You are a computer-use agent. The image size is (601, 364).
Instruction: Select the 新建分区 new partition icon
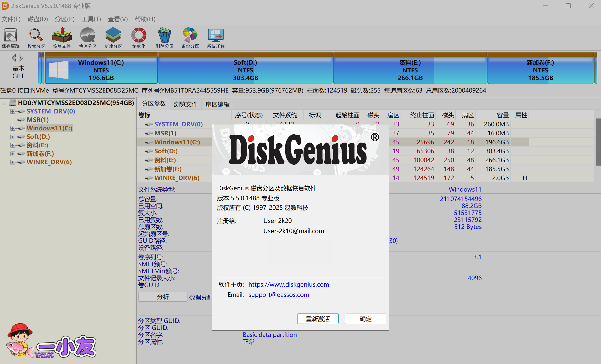tap(113, 38)
